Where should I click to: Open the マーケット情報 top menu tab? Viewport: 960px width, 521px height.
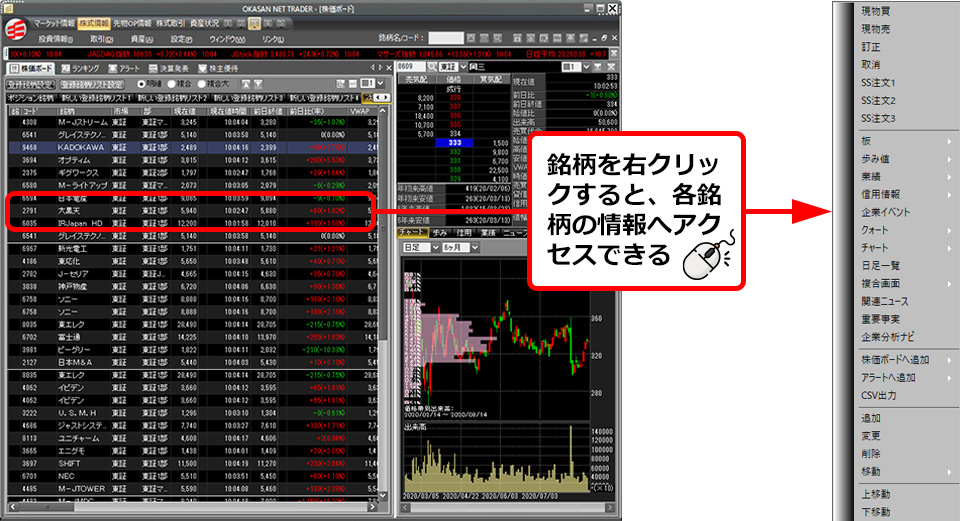point(54,23)
